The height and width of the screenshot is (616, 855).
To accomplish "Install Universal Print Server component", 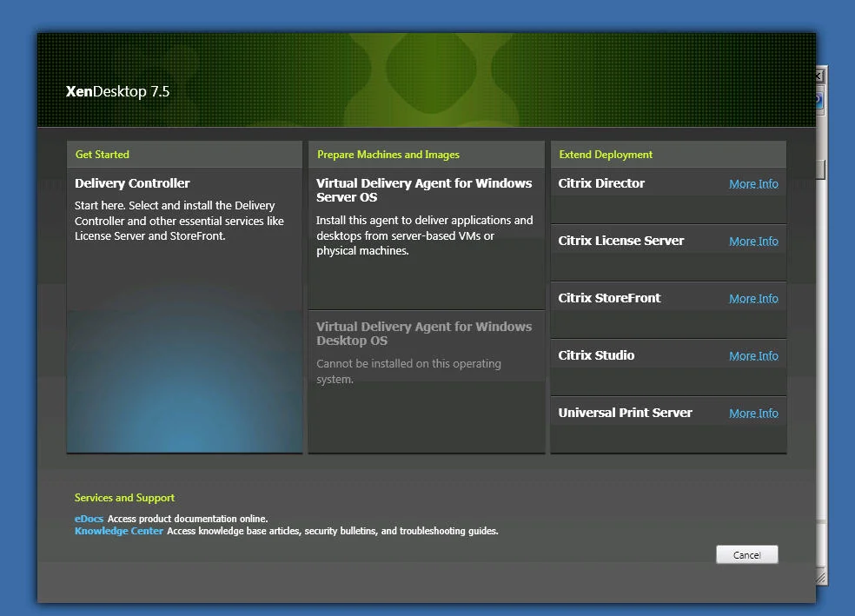I will pos(625,412).
